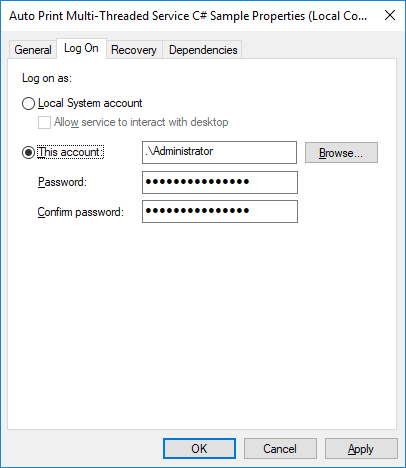Click the Password: label
This screenshot has height=468, width=406.
(x=62, y=182)
